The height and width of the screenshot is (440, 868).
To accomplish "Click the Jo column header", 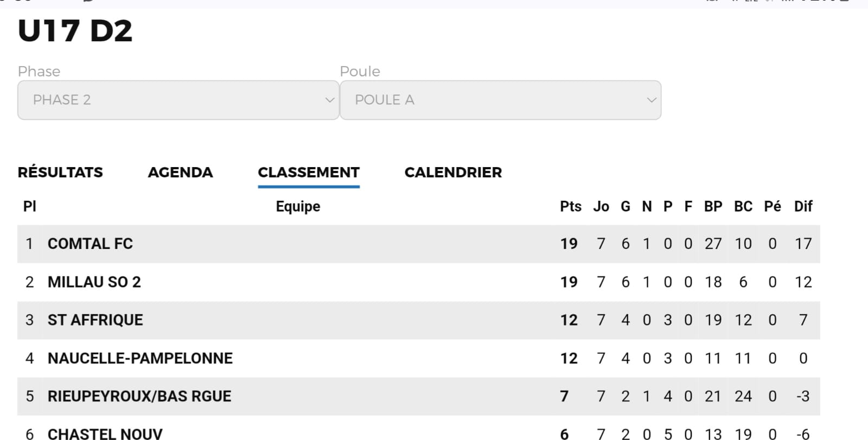I will click(601, 207).
